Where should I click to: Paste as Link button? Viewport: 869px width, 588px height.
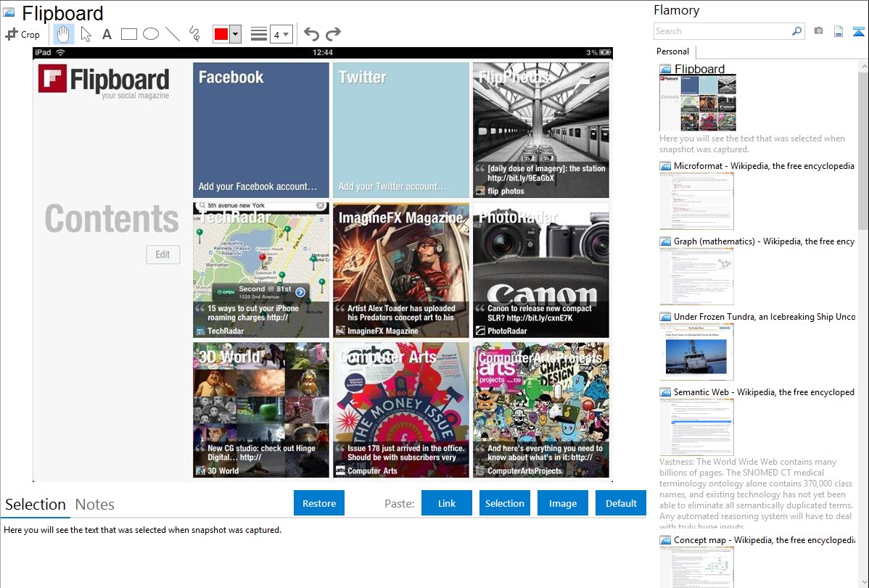click(x=447, y=503)
